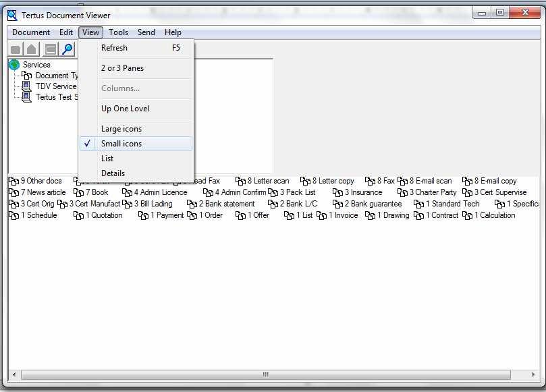Select the 3 Cert Manufact icon
This screenshot has width=546, height=392.
(62, 204)
